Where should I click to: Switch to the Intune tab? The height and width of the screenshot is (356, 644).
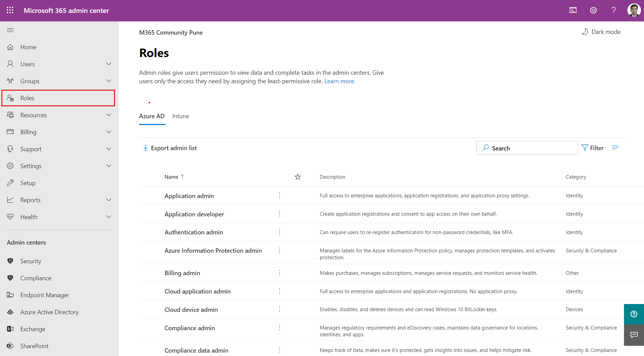[181, 116]
